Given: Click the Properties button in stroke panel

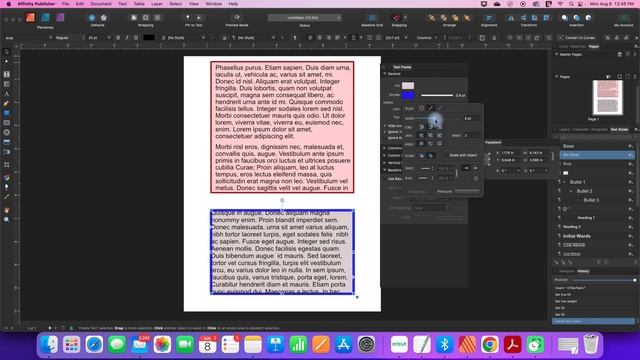Looking at the screenshot, I should (418, 191).
